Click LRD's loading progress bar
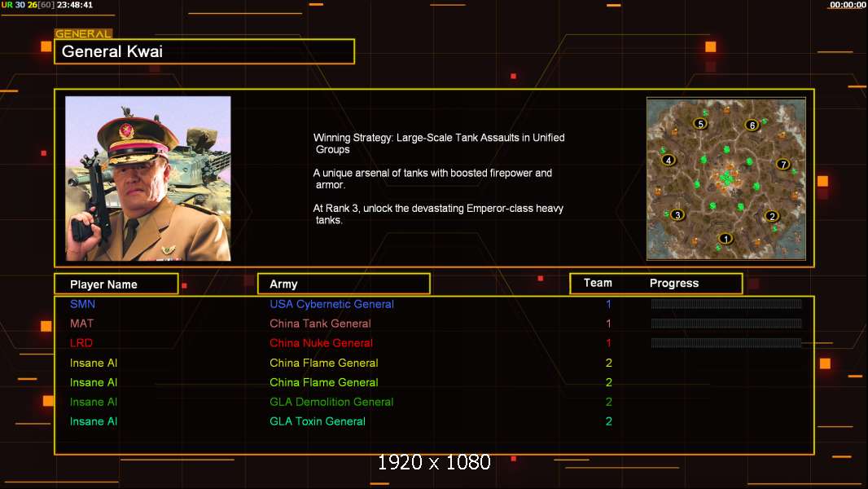This screenshot has height=489, width=868. pos(726,343)
